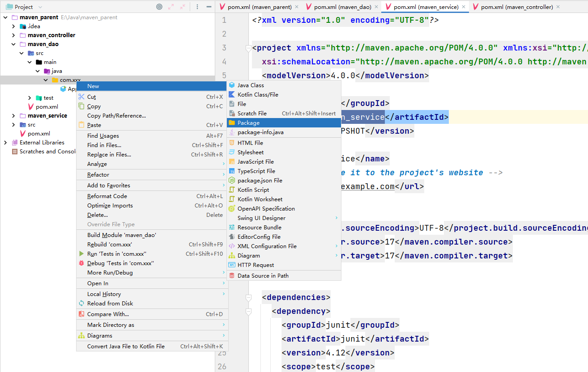
Task: Click Convert Java File to Kotlin File
Action: click(152, 347)
